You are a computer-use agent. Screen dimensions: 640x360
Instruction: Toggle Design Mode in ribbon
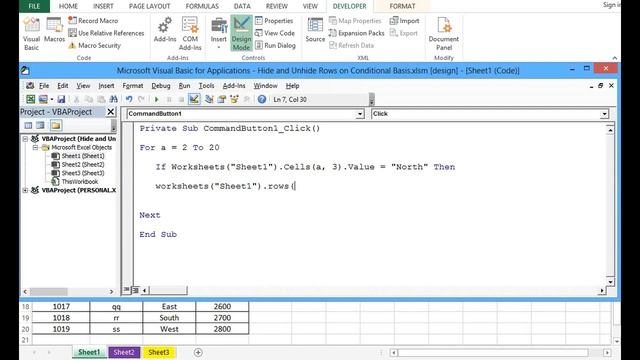(x=241, y=33)
